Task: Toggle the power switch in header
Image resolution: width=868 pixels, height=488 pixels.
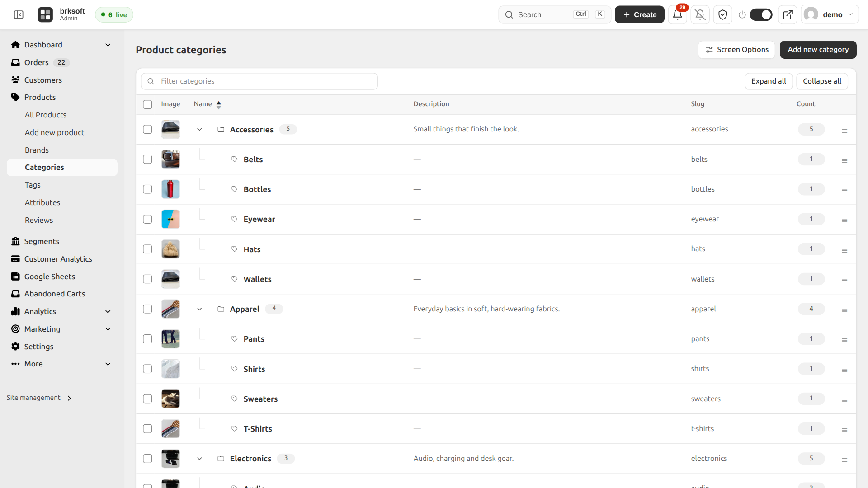Action: click(x=761, y=14)
